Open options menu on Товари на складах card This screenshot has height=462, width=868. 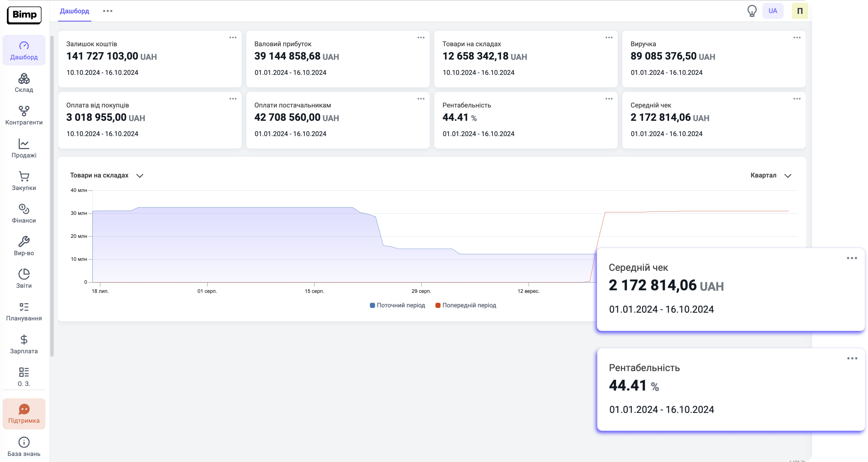(609, 37)
